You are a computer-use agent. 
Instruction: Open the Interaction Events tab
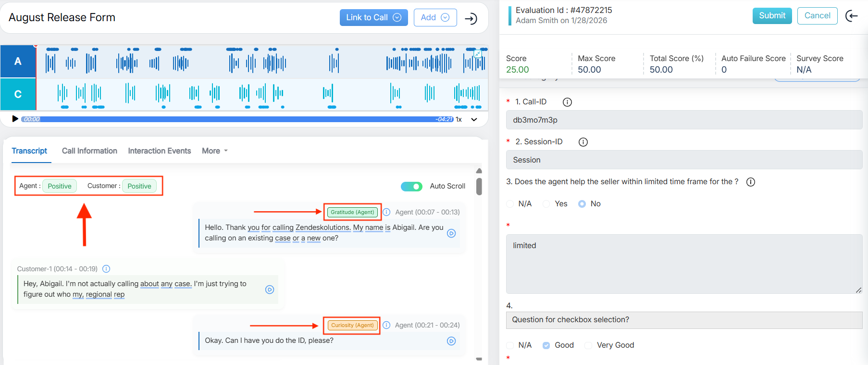point(159,151)
